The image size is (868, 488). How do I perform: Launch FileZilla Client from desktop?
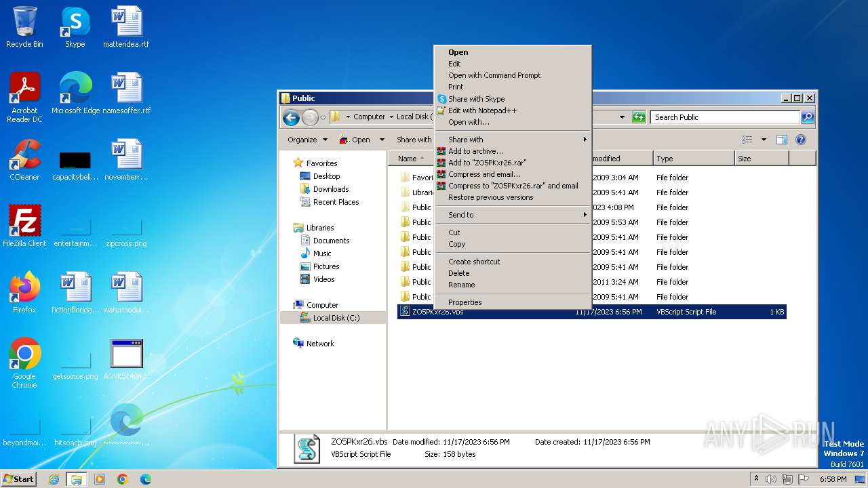click(24, 226)
